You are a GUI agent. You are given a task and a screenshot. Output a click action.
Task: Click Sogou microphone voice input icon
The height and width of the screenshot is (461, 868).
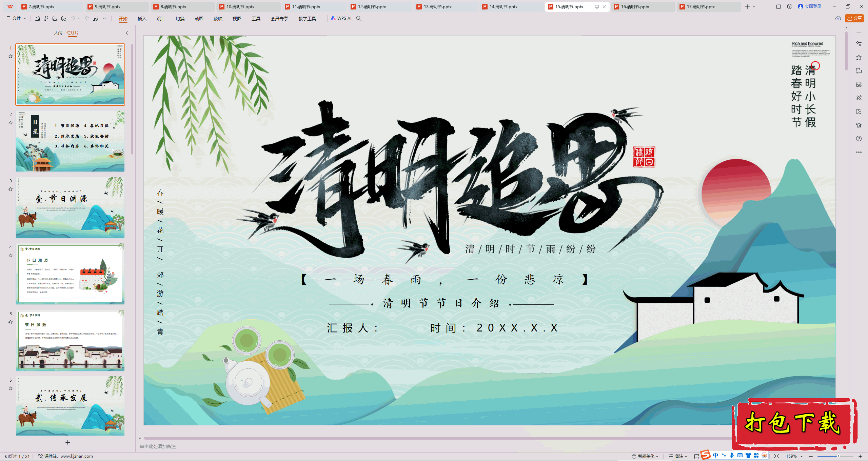pos(732,456)
